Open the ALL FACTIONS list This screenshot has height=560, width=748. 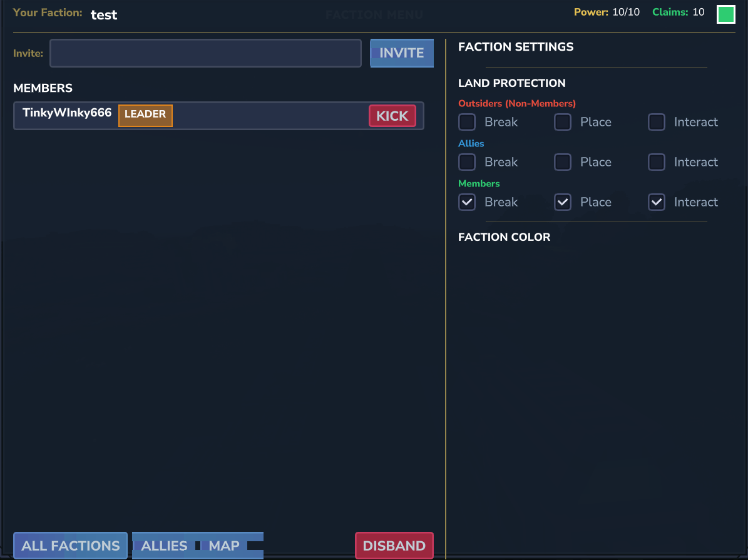[70, 546]
